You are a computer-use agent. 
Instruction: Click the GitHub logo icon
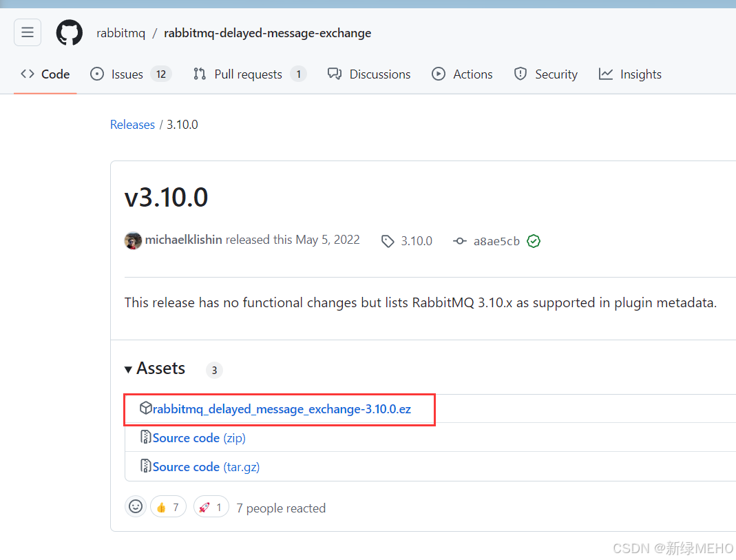69,32
